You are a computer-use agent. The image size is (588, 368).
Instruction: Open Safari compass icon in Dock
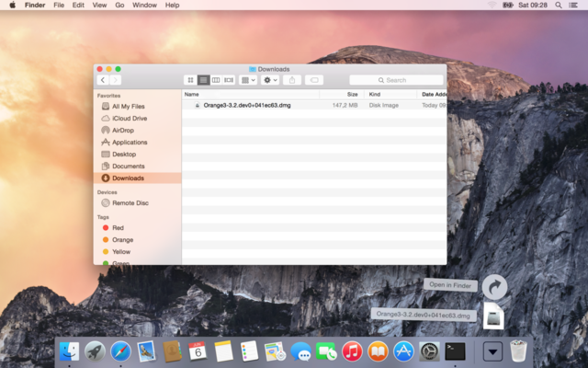(120, 351)
